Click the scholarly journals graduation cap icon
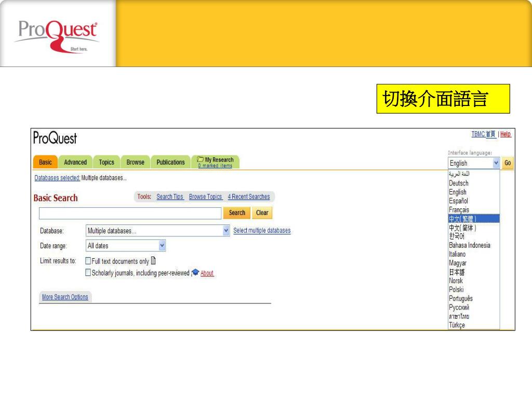This screenshot has width=532, height=399. (195, 272)
